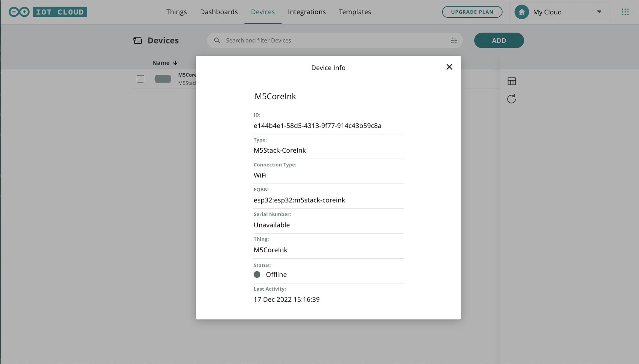Click the home avatar icon for My Cloud
Screen dimensions: 639x364
[522, 12]
